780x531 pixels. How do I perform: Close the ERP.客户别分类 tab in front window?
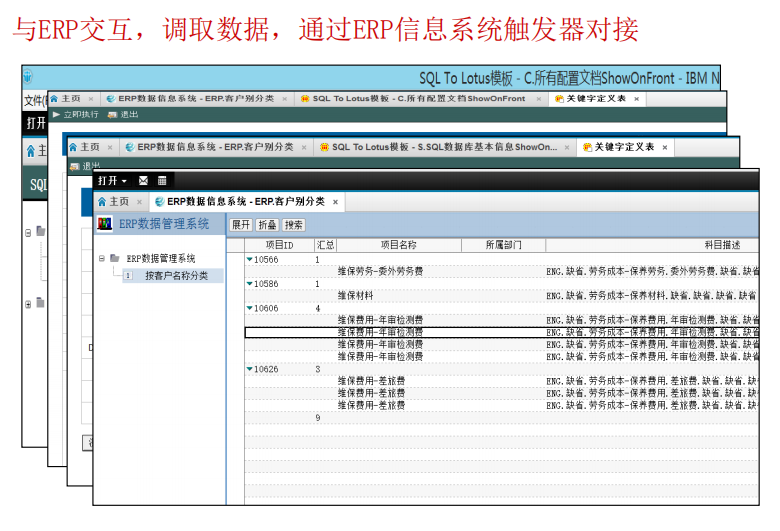point(335,202)
